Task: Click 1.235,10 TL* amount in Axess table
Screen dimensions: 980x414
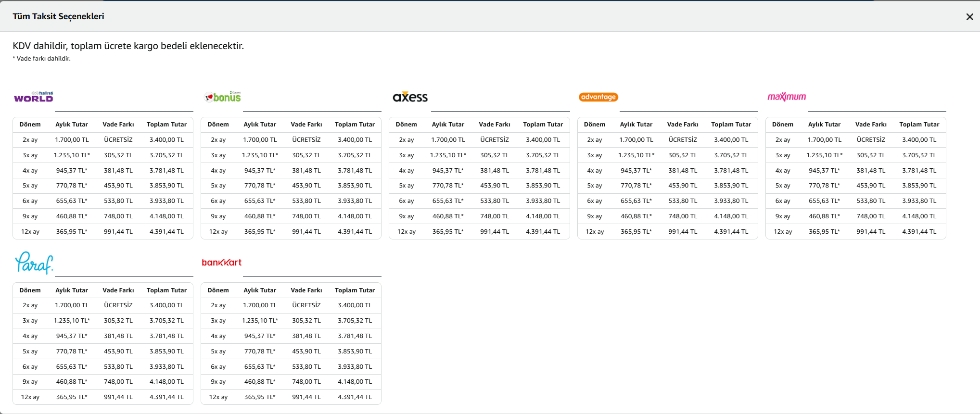Action: [x=448, y=155]
